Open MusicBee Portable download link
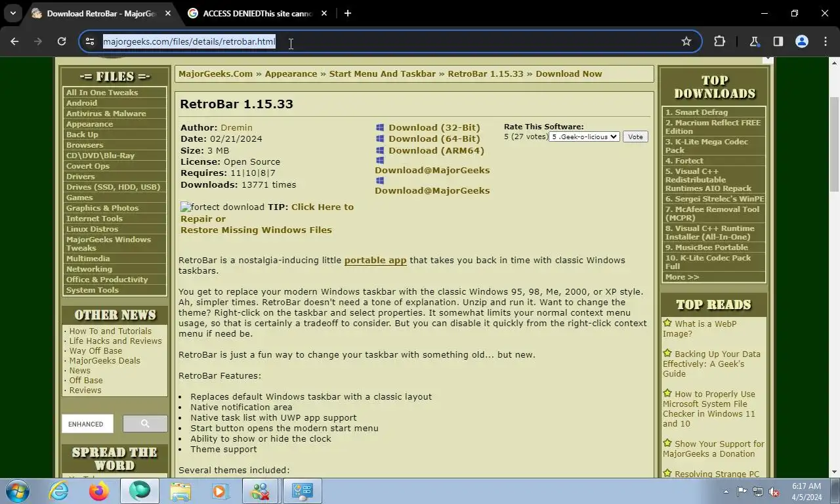840x504 pixels. click(x=706, y=247)
